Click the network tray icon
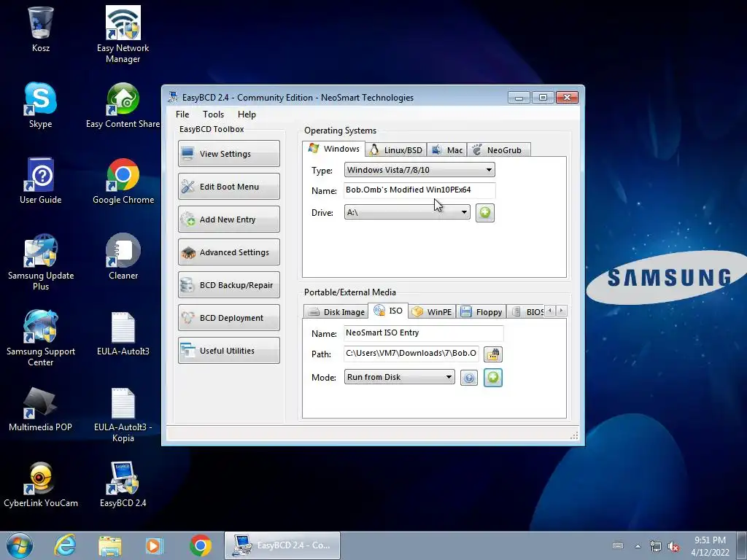This screenshot has width=747, height=560. pos(656,547)
